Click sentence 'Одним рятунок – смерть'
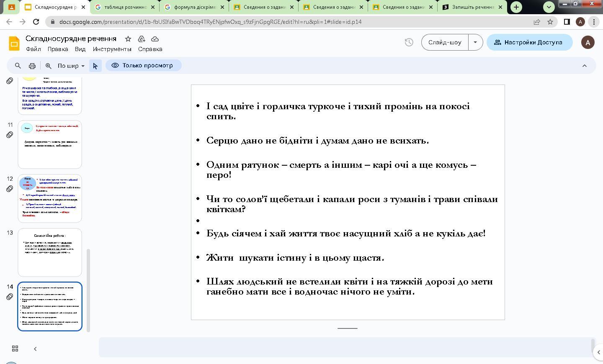Viewport: 603px width, 364px height. coord(341,170)
